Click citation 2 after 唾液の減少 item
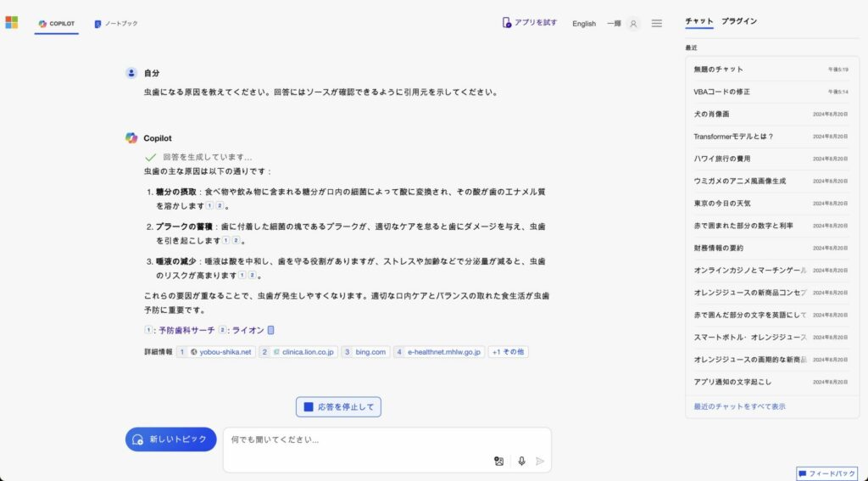 252,276
